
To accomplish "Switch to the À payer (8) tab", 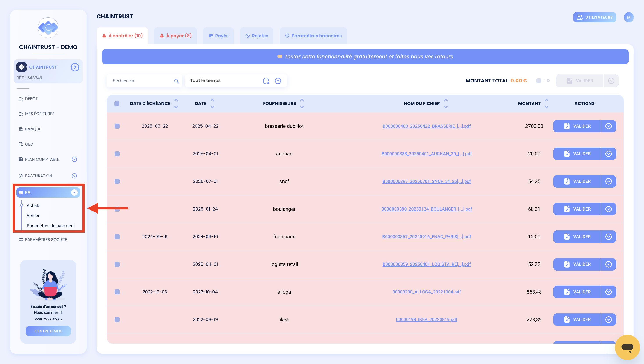I will (175, 36).
